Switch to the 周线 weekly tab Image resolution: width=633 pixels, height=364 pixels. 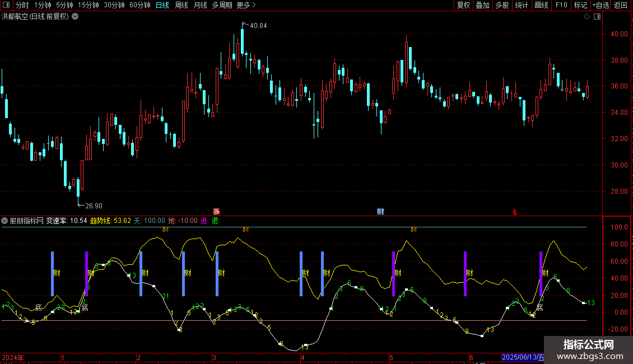181,6
